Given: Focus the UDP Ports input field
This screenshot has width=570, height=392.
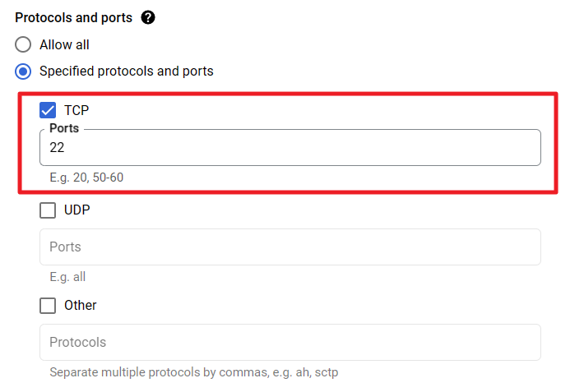Looking at the screenshot, I should pyautogui.click(x=290, y=247).
